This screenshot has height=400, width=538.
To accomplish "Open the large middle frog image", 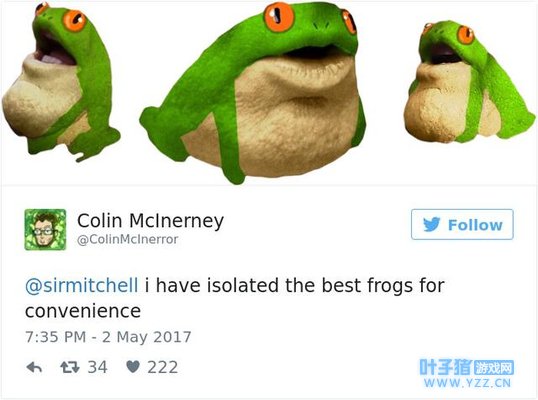I will point(253,93).
